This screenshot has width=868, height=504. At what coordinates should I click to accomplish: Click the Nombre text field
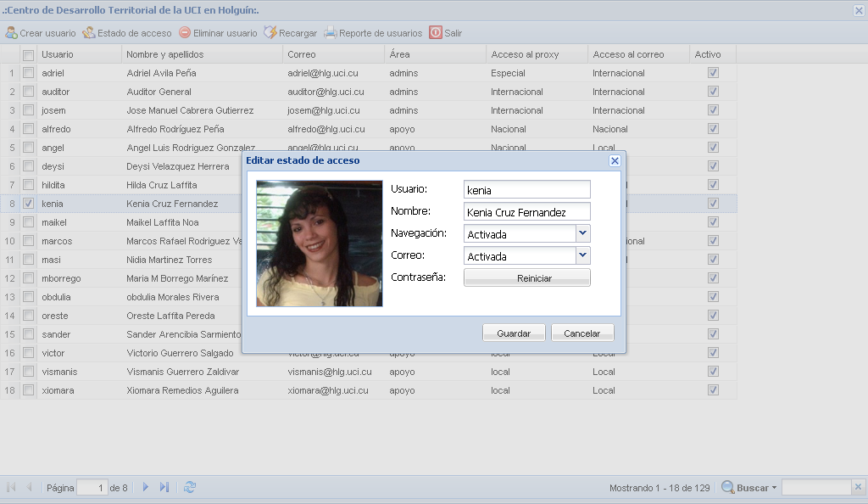click(x=526, y=212)
